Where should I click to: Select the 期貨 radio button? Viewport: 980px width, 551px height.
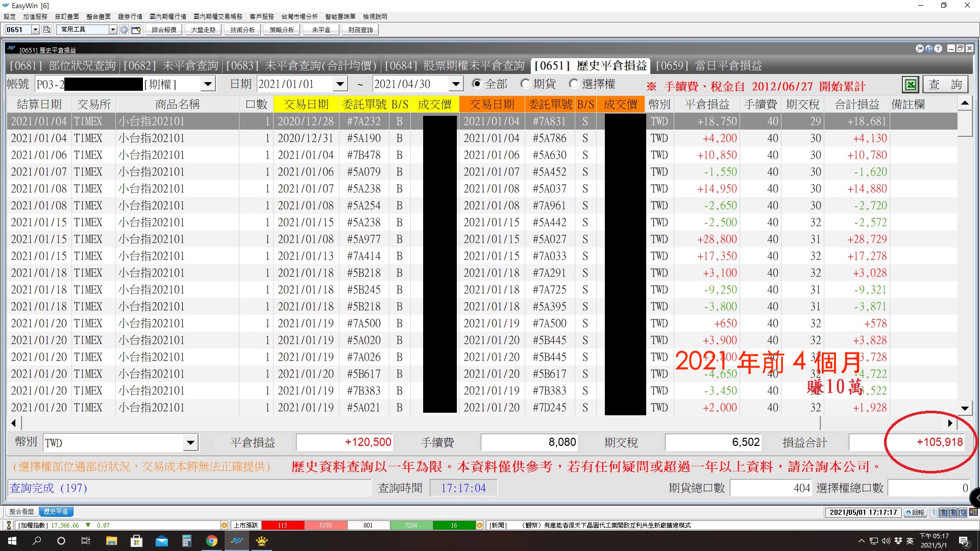(x=525, y=84)
